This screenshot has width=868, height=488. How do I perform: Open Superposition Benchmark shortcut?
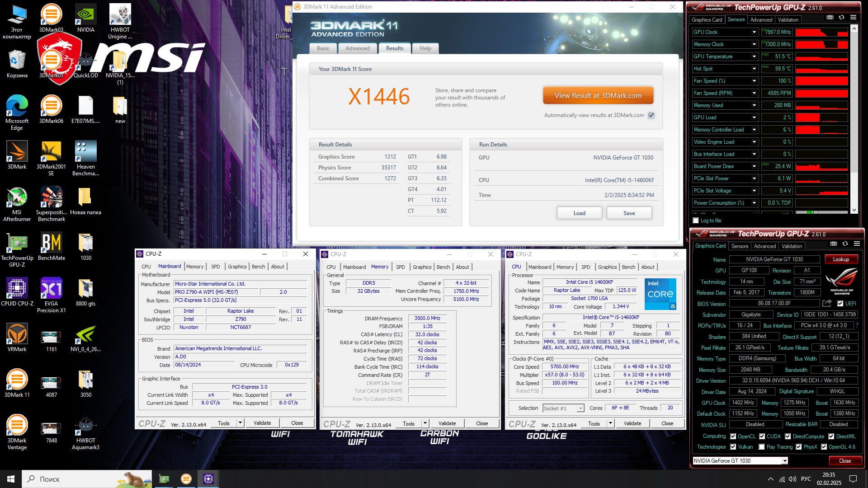(x=51, y=204)
